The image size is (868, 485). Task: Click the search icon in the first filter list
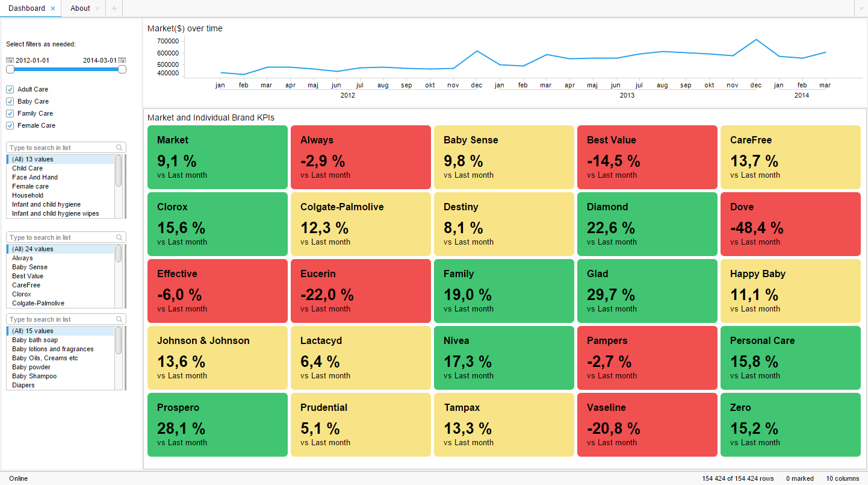point(119,147)
